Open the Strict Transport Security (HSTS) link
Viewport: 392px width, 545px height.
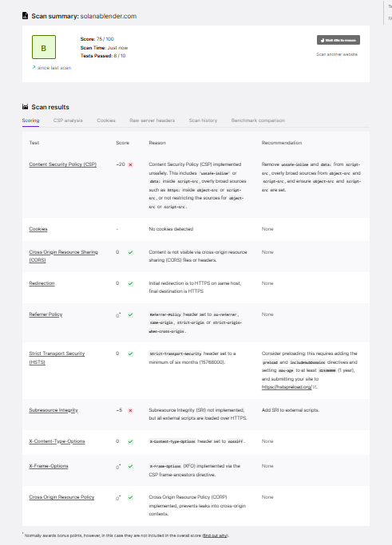tap(57, 357)
